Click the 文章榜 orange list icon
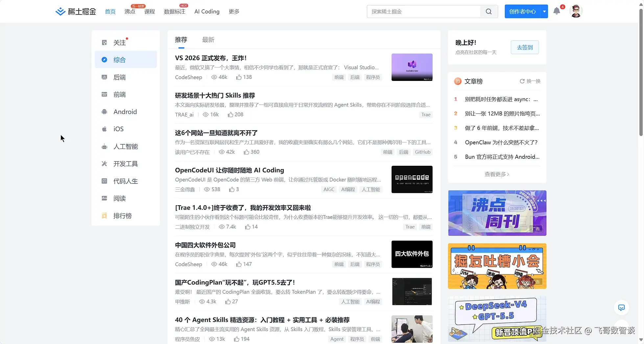The height and width of the screenshot is (344, 644). point(458,81)
